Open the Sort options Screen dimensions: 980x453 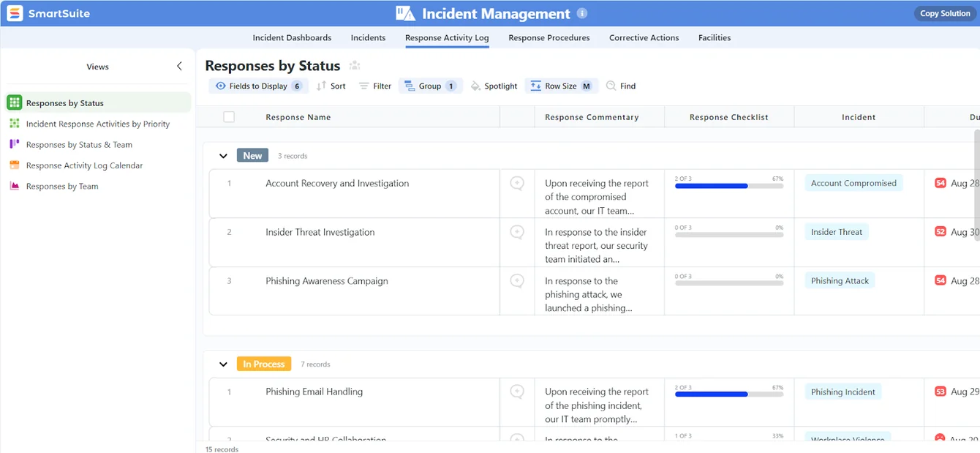click(x=331, y=86)
